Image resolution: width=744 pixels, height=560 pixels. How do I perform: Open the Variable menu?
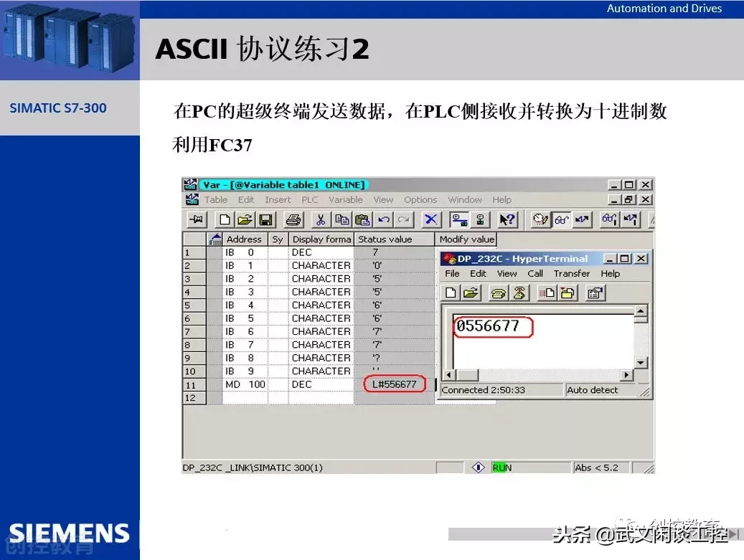point(345,199)
